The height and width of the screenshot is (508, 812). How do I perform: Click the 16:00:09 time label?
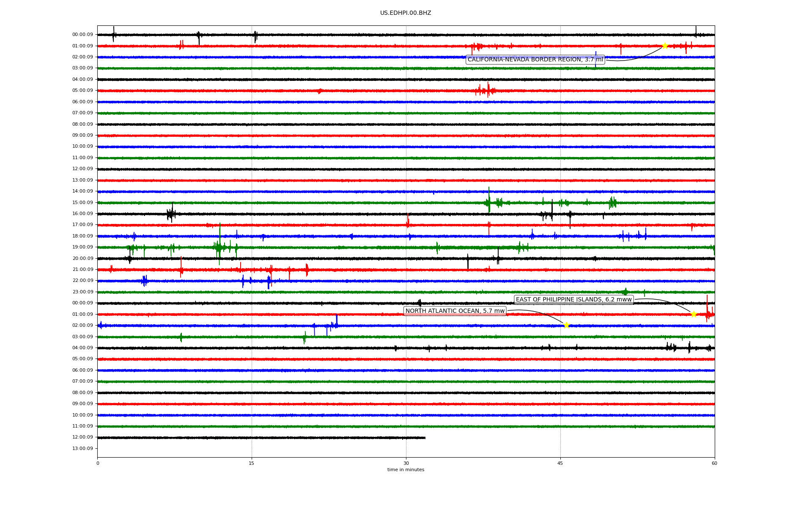coord(82,214)
